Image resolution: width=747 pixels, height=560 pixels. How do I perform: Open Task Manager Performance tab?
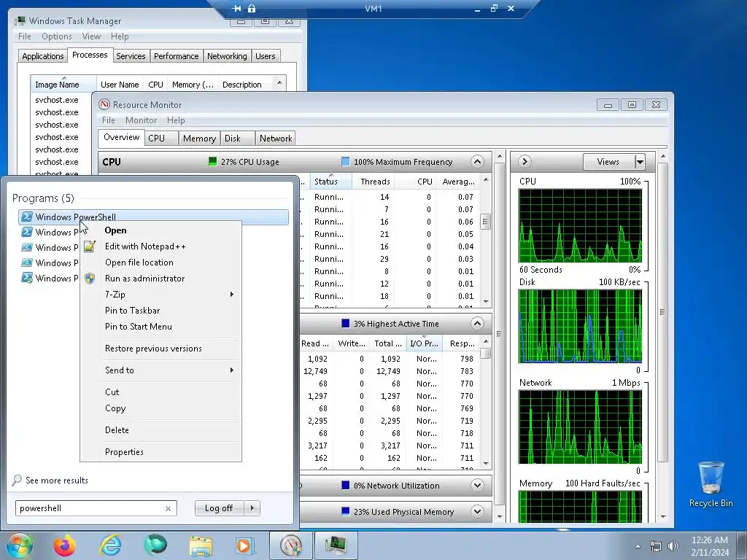pos(177,56)
